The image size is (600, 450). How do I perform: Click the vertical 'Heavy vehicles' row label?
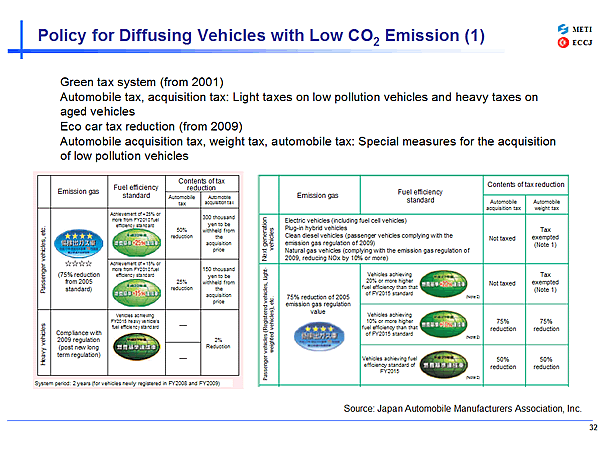[x=44, y=343]
